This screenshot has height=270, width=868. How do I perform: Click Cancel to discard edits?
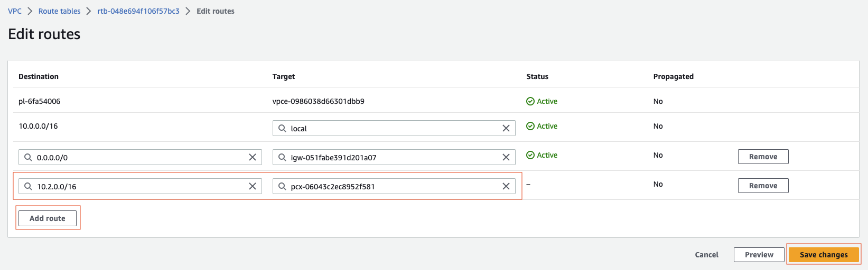706,255
